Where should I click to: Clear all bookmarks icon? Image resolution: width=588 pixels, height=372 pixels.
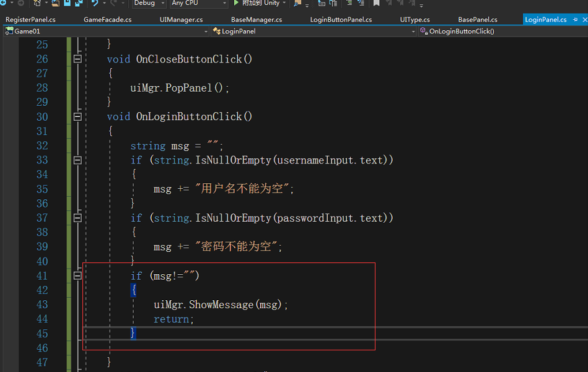click(x=412, y=3)
